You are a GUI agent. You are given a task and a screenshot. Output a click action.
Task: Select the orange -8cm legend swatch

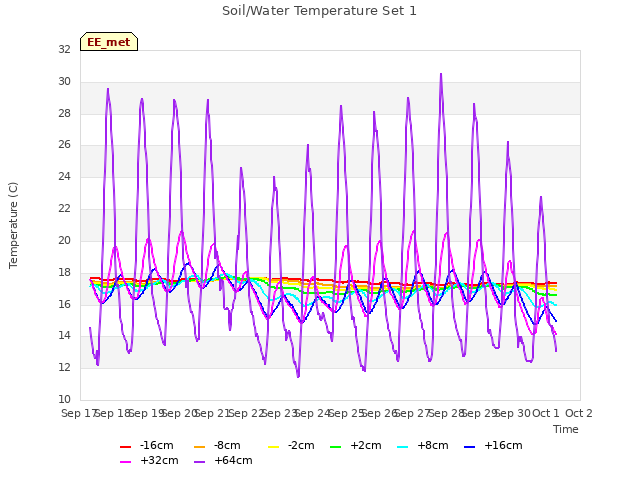199,447
